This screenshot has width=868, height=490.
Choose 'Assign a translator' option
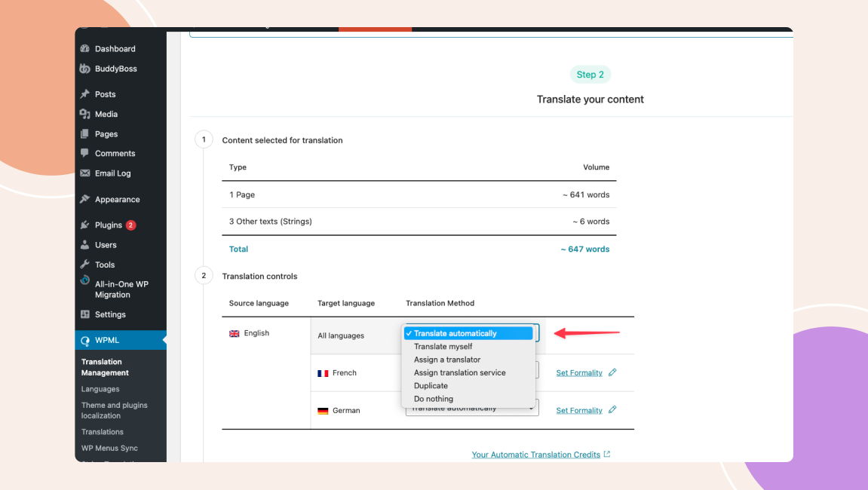point(446,360)
